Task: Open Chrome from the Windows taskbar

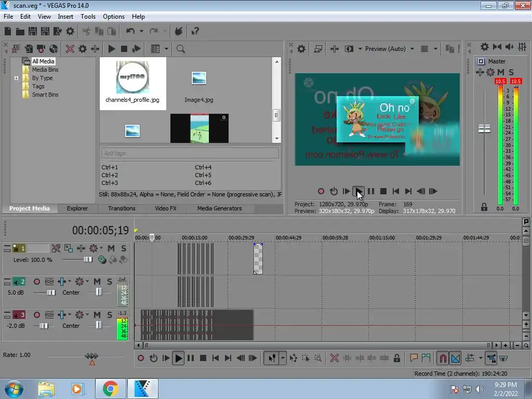Action: click(111, 389)
